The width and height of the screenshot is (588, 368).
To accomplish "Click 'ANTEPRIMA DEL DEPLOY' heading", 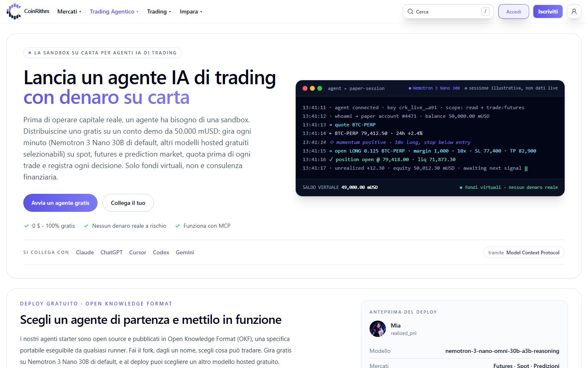I will pos(403,312).
